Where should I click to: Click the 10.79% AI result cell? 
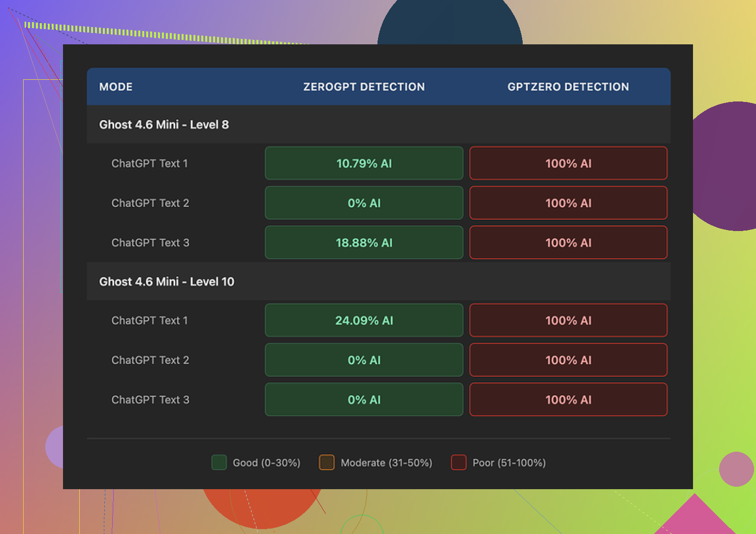tap(364, 164)
